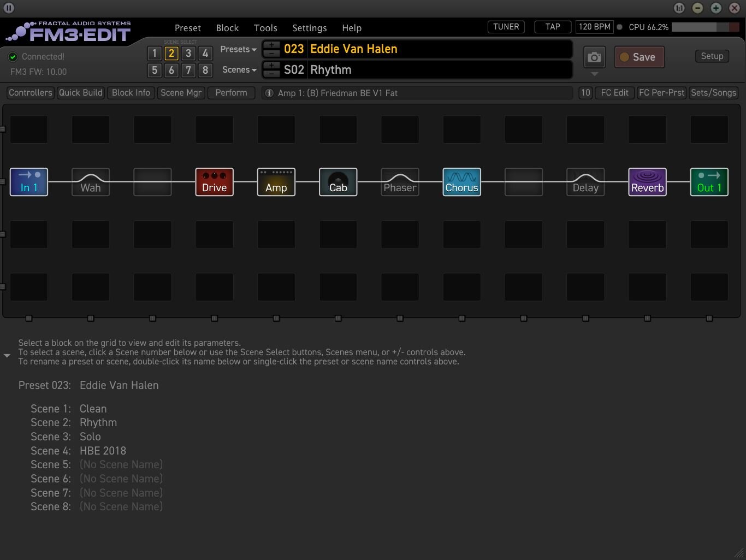The height and width of the screenshot is (560, 746).
Task: Open the Presets dropdown
Action: [238, 49]
